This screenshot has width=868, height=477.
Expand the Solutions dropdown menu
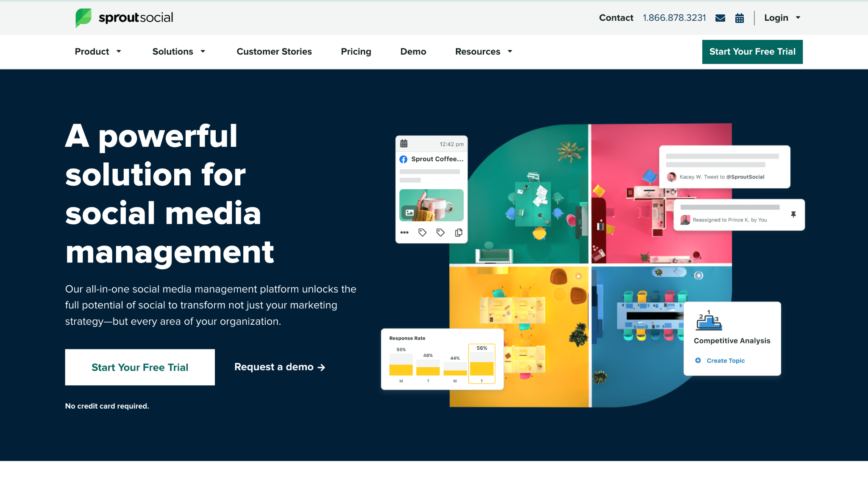click(x=178, y=52)
